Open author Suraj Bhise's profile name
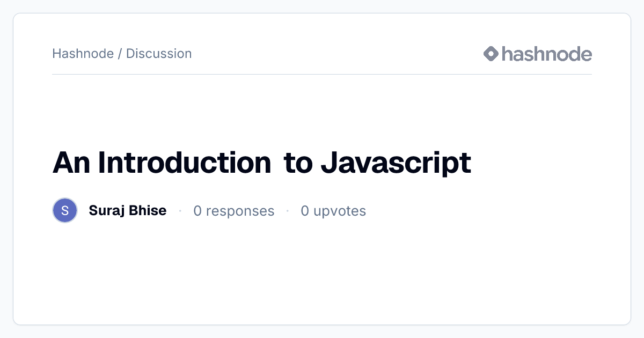The width and height of the screenshot is (644, 338). pos(128,211)
